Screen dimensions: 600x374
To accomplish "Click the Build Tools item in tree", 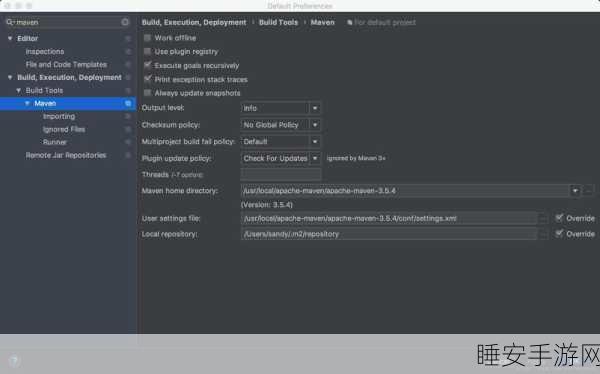I will 44,90.
